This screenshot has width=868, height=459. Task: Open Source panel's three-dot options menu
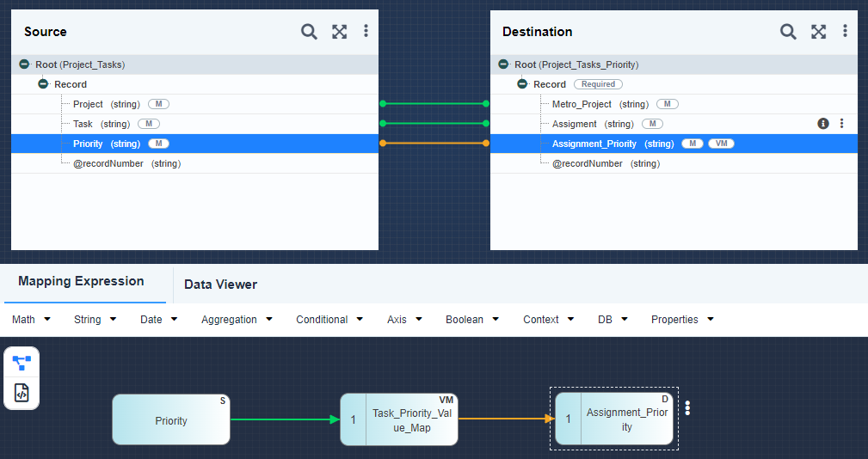[366, 31]
